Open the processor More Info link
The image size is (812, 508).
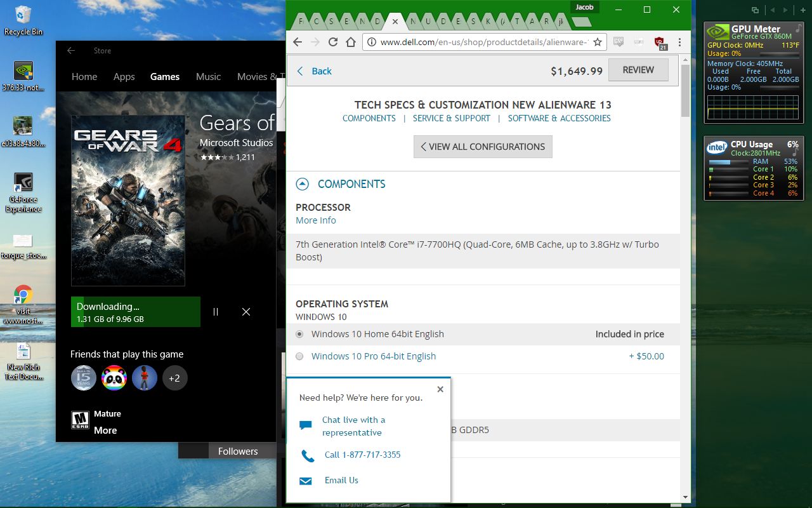click(315, 220)
